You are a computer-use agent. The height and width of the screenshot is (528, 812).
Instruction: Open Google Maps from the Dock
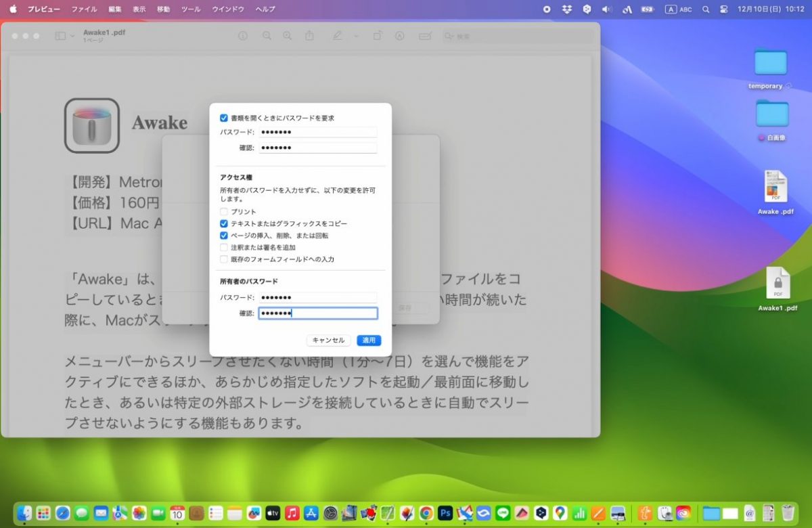pyautogui.click(x=560, y=513)
